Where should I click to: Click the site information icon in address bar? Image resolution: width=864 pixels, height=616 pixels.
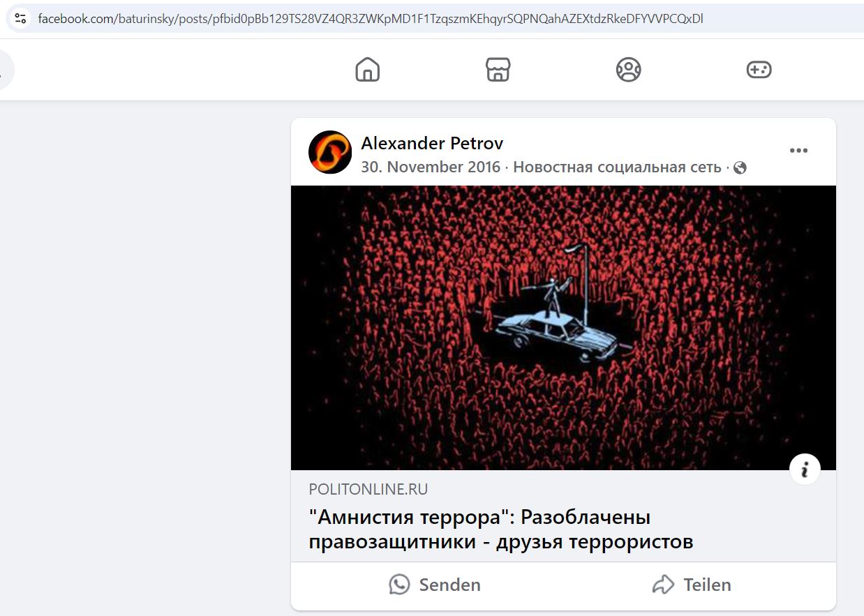20,19
